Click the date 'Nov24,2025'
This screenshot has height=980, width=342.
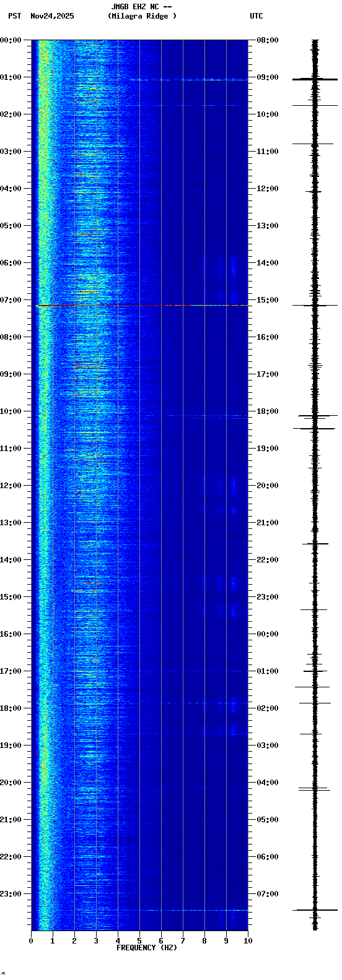point(52,16)
